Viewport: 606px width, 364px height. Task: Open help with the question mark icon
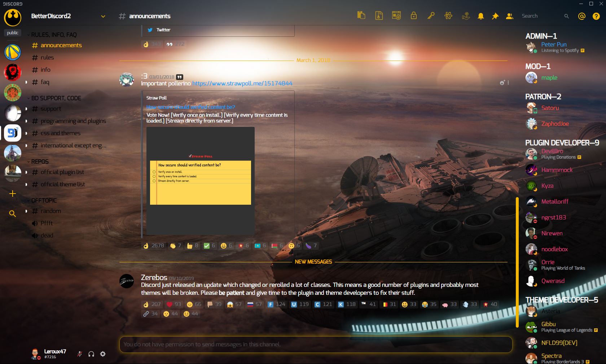(596, 16)
